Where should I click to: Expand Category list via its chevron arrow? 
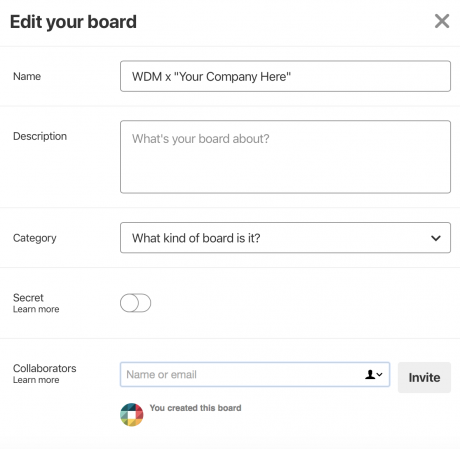(x=436, y=238)
